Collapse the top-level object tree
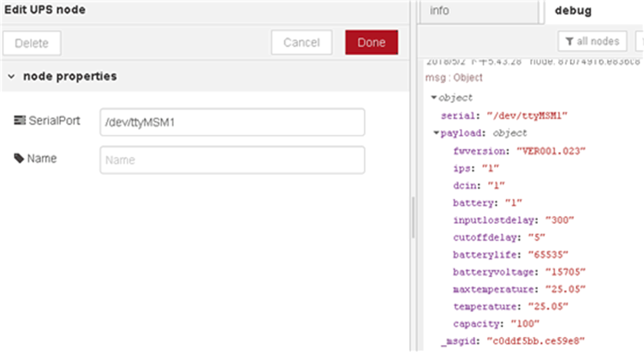This screenshot has height=352, width=644. [x=434, y=97]
